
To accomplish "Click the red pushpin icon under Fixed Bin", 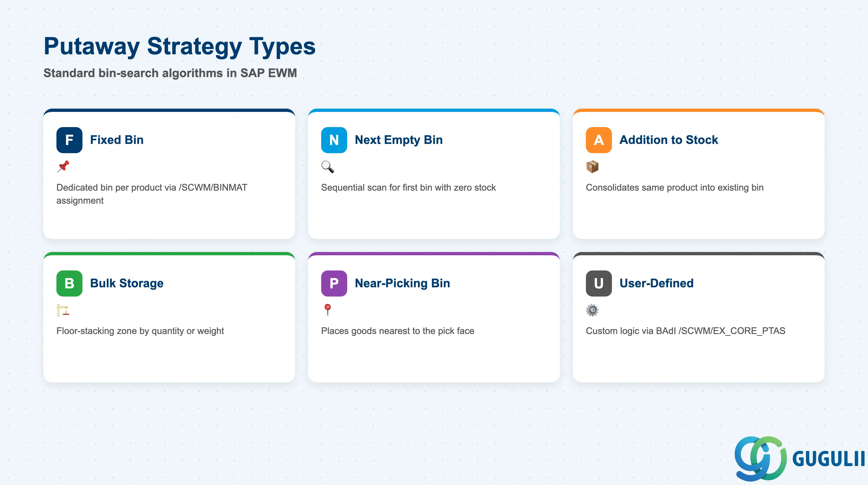I will click(x=63, y=167).
